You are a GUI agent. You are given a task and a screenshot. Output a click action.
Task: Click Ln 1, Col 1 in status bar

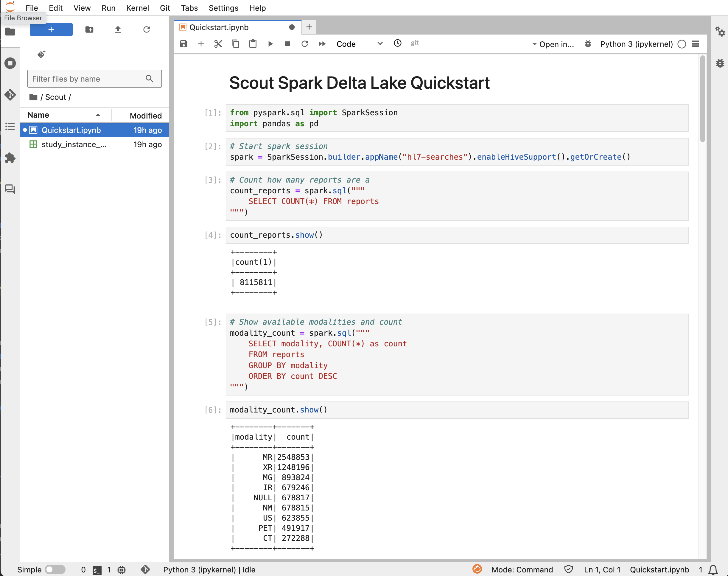click(x=602, y=569)
